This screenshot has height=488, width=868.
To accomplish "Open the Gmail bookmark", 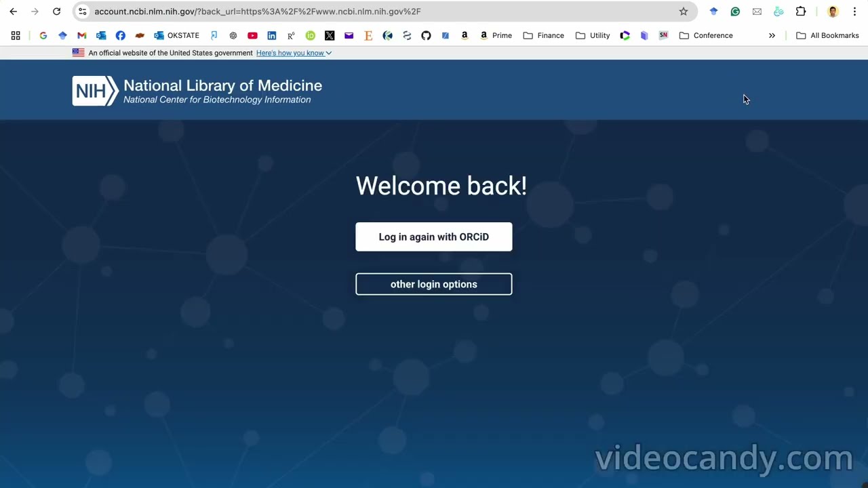I will click(x=82, y=35).
